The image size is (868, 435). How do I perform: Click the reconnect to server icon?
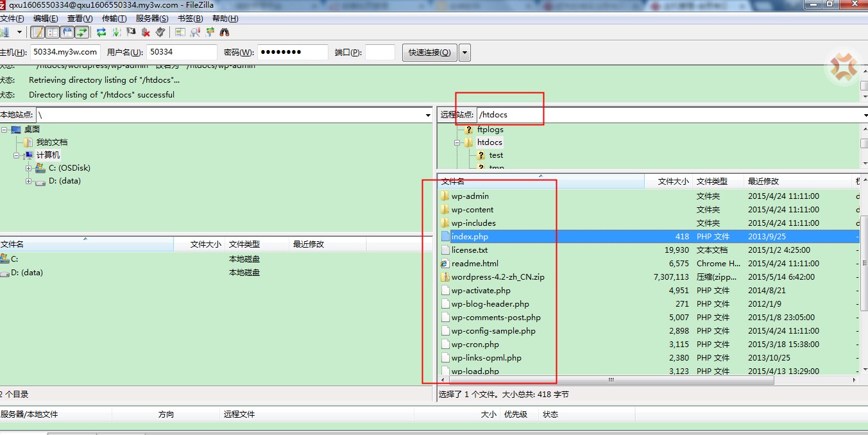[160, 32]
